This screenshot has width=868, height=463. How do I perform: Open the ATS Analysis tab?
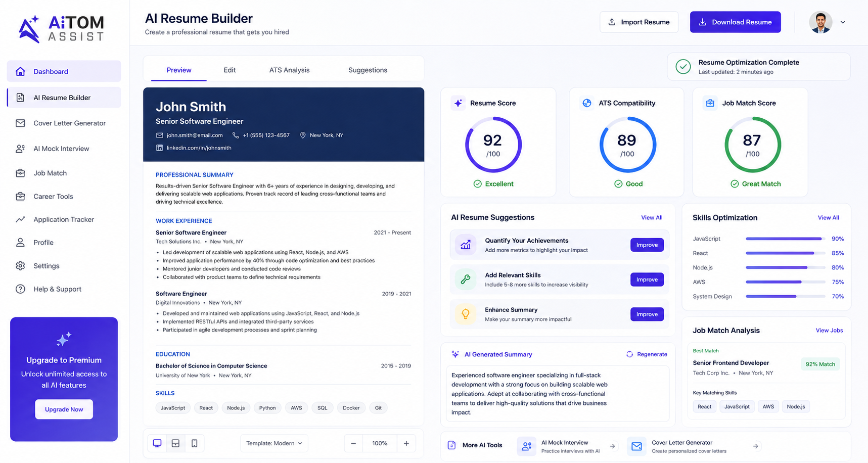click(x=289, y=70)
